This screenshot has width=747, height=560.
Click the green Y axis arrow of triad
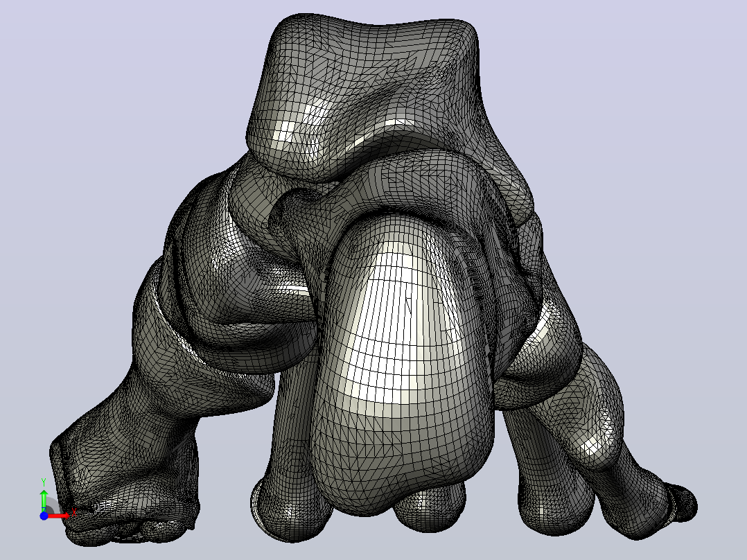[x=44, y=500]
